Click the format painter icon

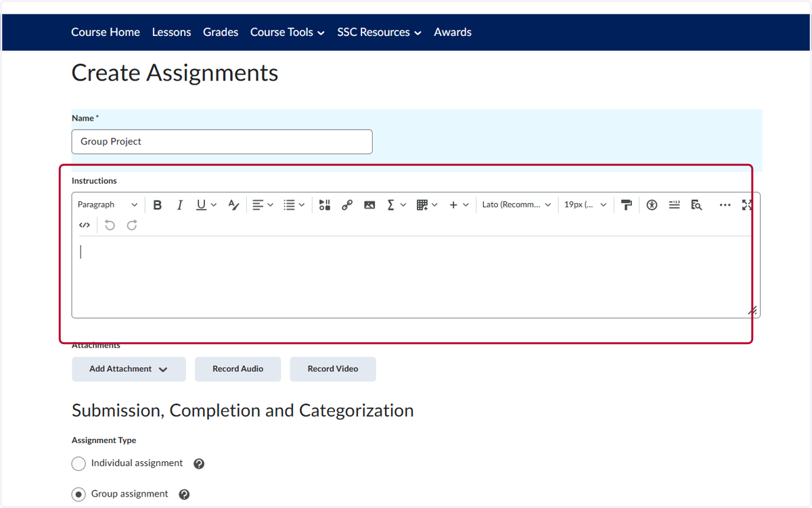pyautogui.click(x=627, y=205)
